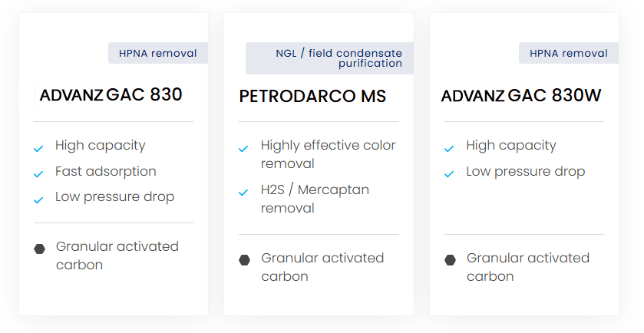This screenshot has height=333, width=644.
Task: Click hexagon icon in ADVANZ GAC 830 card
Action: [40, 249]
